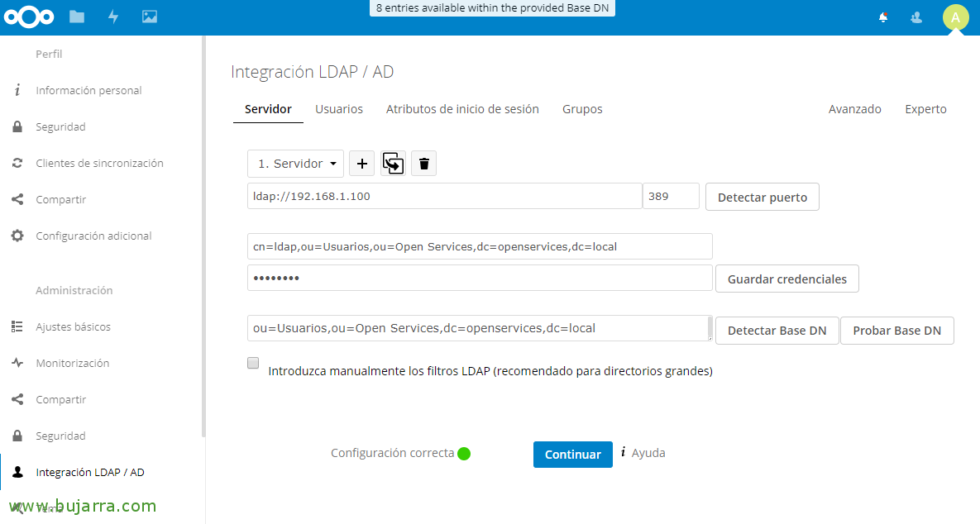Open the Files folder icon in header

click(x=77, y=17)
